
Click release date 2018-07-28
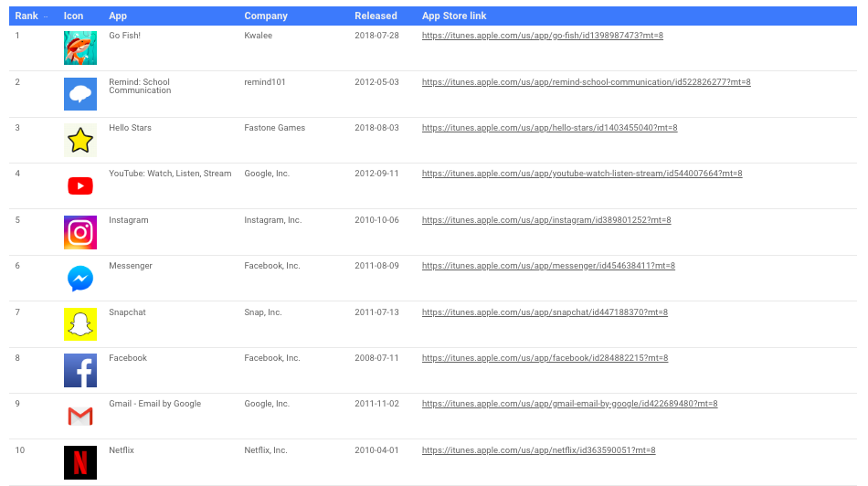[376, 36]
